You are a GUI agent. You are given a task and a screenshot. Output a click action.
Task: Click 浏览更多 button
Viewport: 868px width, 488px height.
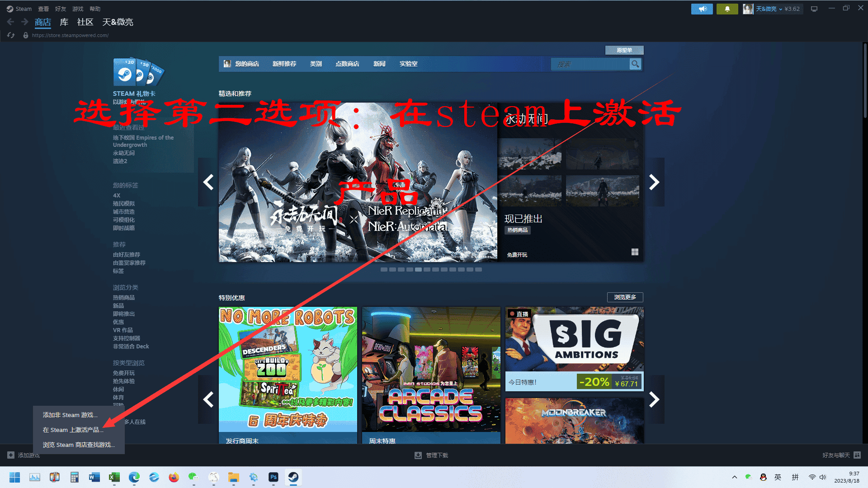tap(625, 297)
